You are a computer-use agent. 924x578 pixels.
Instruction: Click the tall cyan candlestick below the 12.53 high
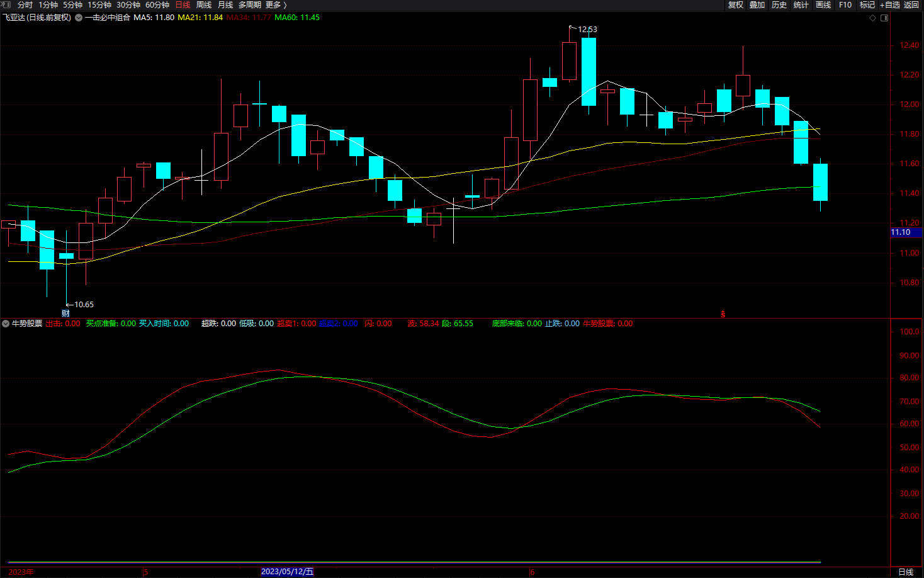tap(589, 72)
